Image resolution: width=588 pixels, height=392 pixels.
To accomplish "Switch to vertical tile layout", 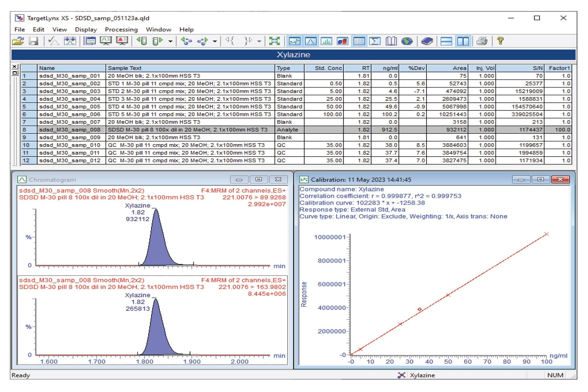I will (463, 41).
